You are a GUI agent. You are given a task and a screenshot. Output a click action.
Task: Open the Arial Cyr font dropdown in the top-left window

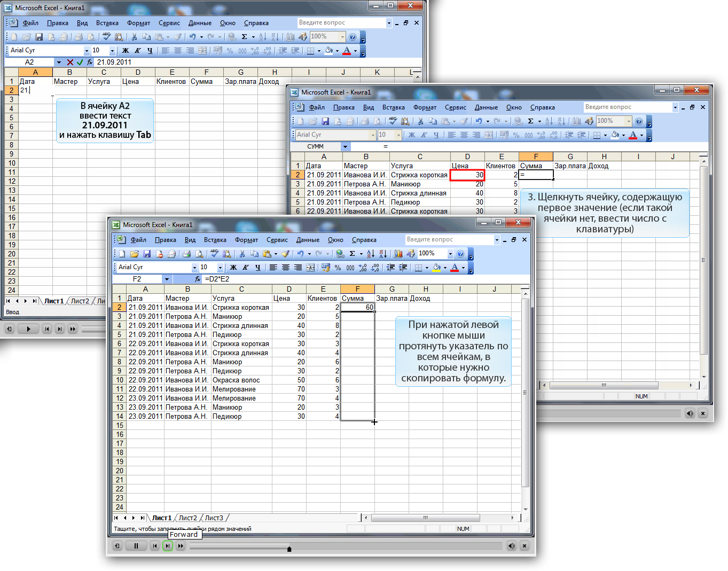[87, 51]
